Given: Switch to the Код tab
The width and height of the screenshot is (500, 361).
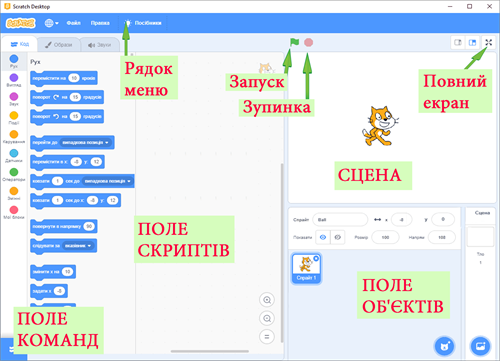Looking at the screenshot, I should click(x=20, y=44).
